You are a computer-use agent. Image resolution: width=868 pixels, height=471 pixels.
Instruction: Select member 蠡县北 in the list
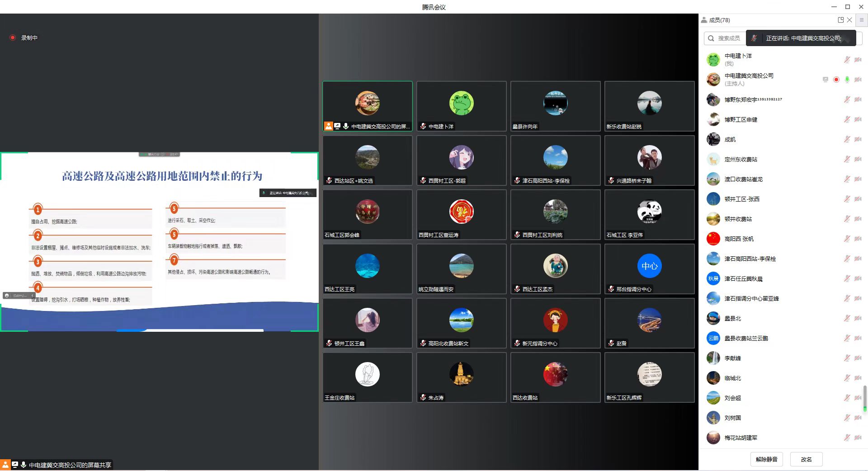point(732,318)
